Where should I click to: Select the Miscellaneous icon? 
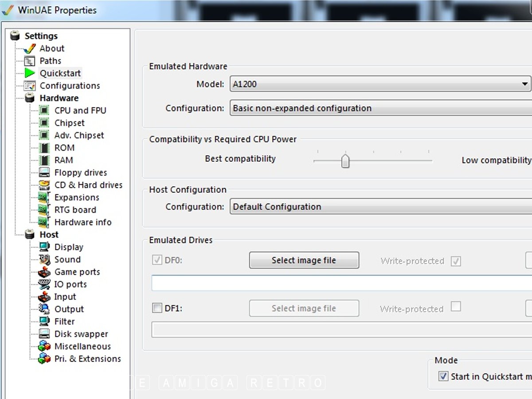[x=44, y=346]
